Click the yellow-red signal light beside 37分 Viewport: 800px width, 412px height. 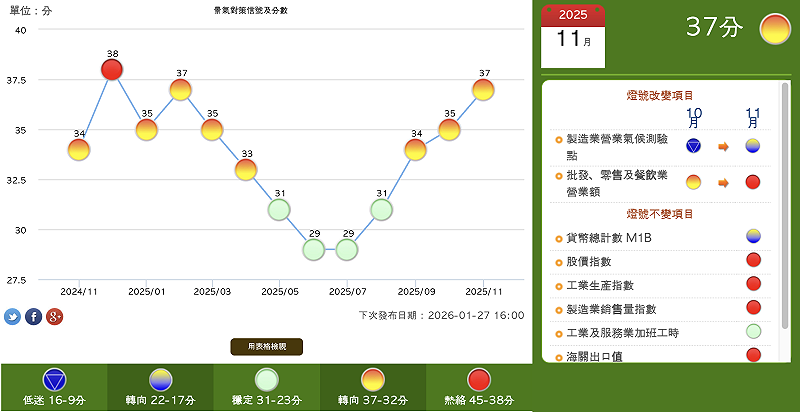pos(775,29)
